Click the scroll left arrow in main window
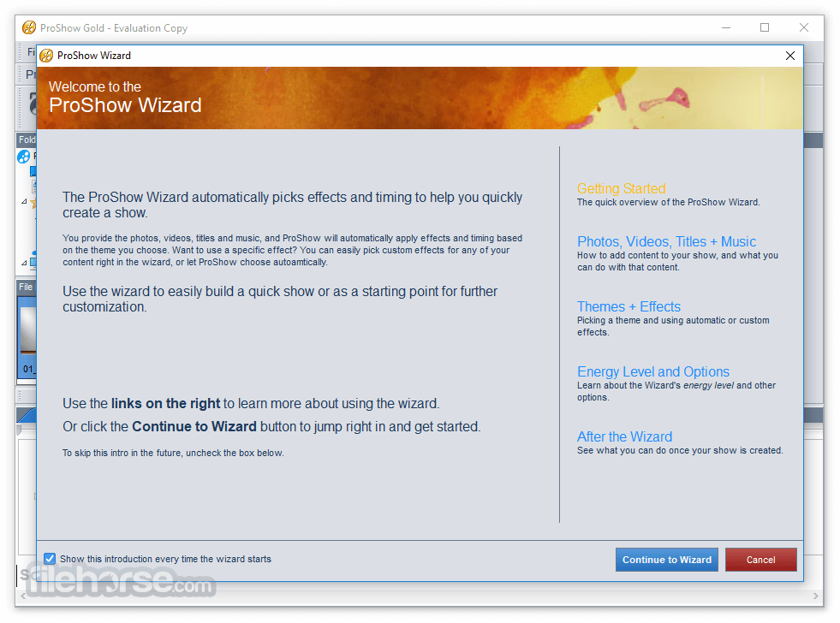This screenshot has height=623, width=840. [x=23, y=596]
